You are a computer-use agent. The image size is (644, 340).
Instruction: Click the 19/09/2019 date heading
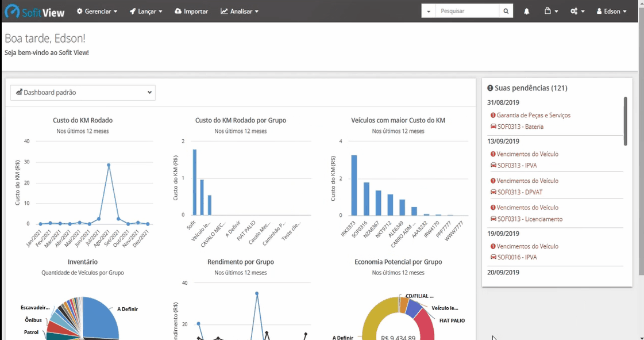click(x=503, y=234)
